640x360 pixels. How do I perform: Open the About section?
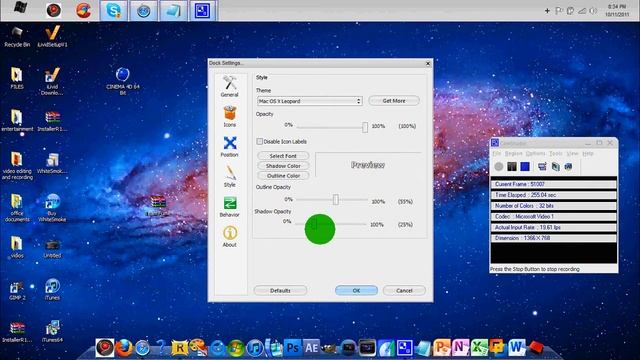click(x=229, y=237)
